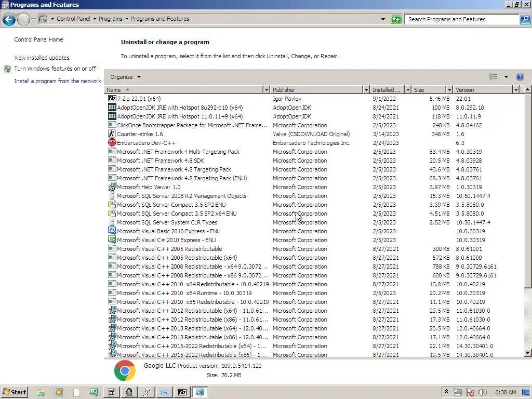Click Programs in the breadcrumb
Image resolution: width=532 pixels, height=399 pixels.
pos(110,19)
